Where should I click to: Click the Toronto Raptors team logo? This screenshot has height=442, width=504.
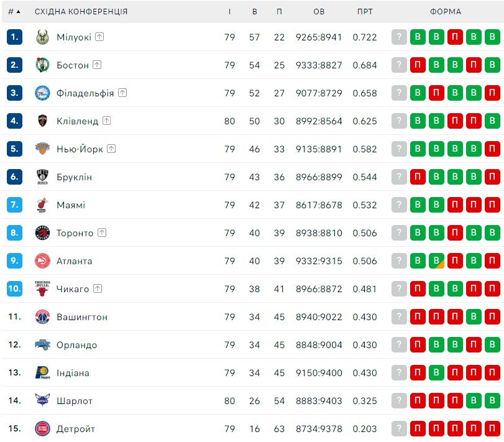pyautogui.click(x=42, y=233)
